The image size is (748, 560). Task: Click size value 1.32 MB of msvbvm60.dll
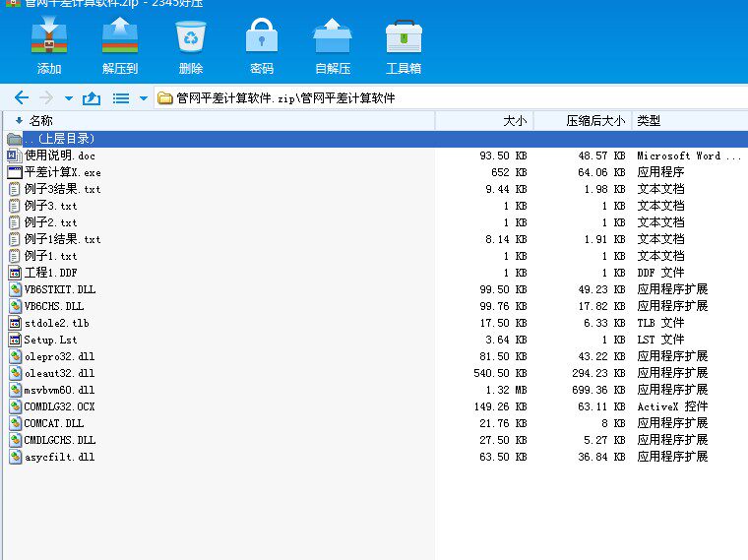[506, 390]
